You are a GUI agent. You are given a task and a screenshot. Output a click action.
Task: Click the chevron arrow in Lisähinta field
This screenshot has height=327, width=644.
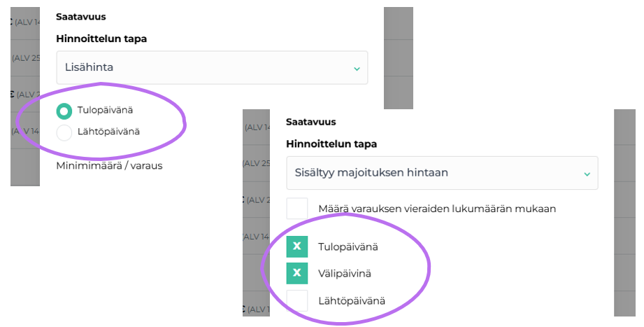coord(357,69)
